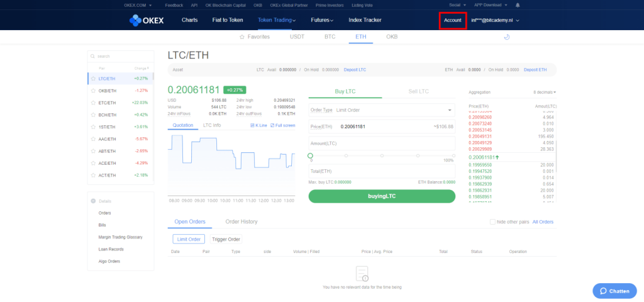Open Index Tracker page
The height and width of the screenshot is (302, 644).
coord(365,20)
